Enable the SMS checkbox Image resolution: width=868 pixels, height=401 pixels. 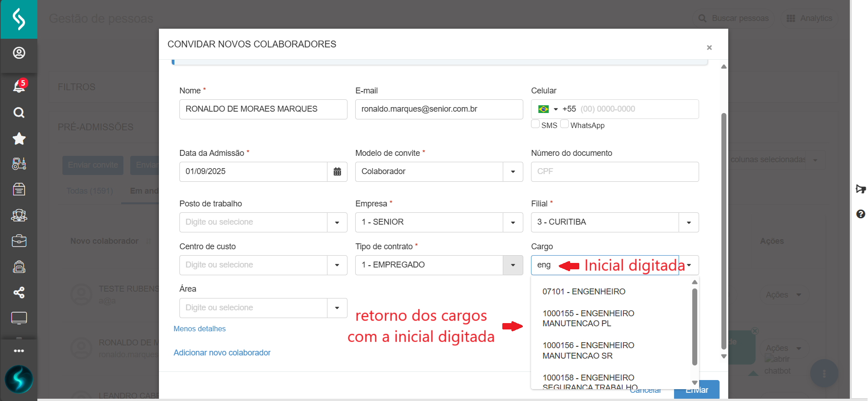pos(536,124)
